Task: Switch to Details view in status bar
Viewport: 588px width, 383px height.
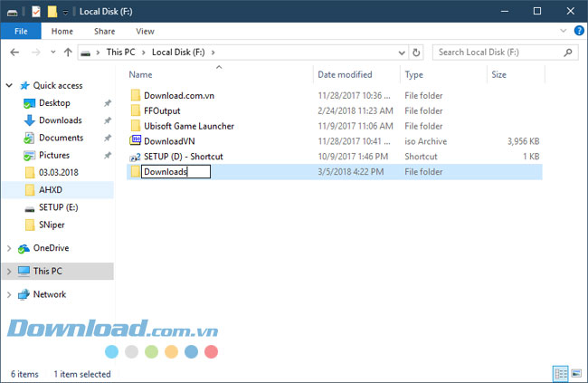Action: [561, 374]
